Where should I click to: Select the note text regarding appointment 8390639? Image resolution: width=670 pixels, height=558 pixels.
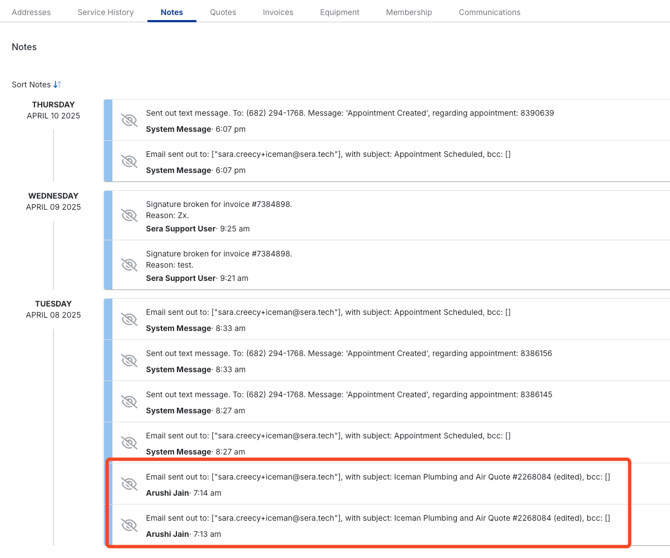pyautogui.click(x=350, y=113)
